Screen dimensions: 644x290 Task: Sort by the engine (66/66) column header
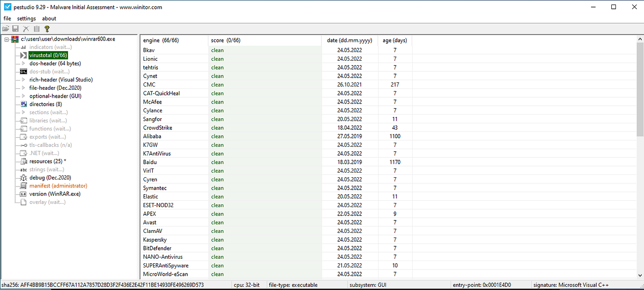click(174, 41)
